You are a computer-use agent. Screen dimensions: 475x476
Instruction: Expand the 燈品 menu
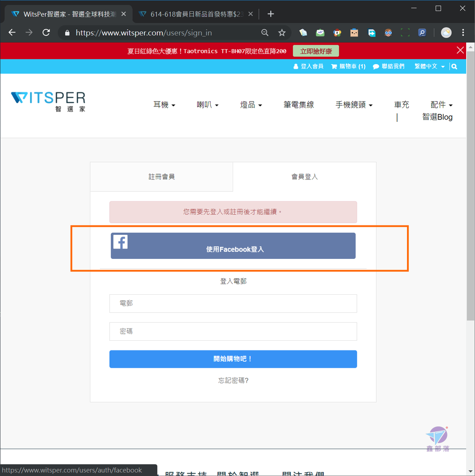click(251, 105)
